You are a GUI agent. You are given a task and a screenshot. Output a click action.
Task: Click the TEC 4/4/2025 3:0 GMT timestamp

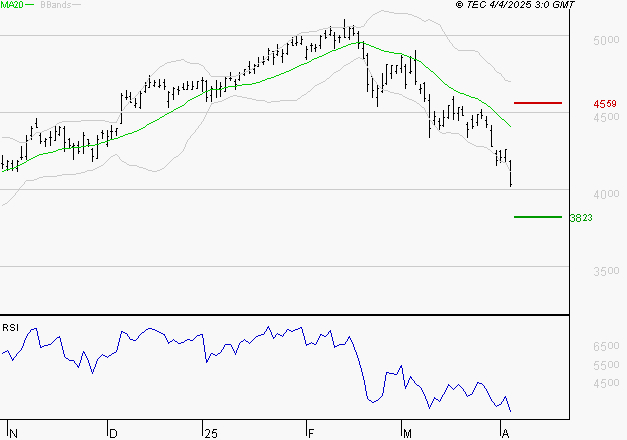[x=515, y=5]
